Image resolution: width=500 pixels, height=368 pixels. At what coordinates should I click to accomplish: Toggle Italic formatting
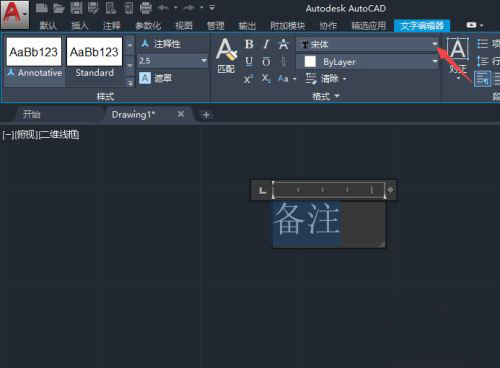(x=266, y=44)
